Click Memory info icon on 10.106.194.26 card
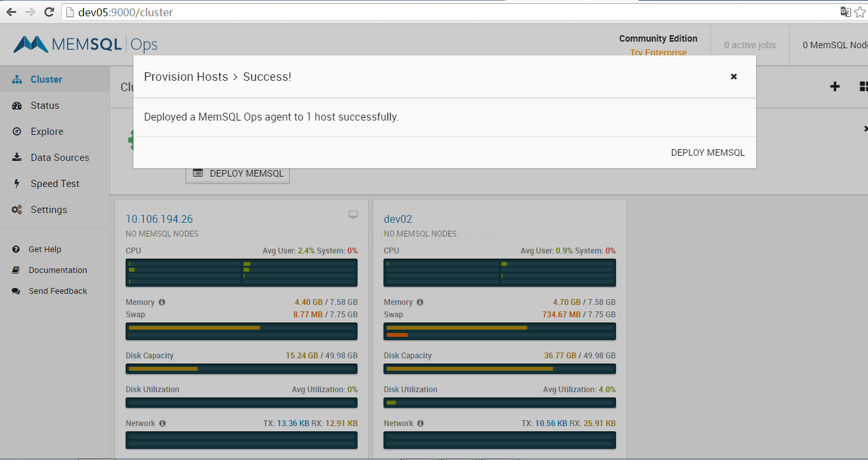868x460 pixels. pyautogui.click(x=162, y=302)
